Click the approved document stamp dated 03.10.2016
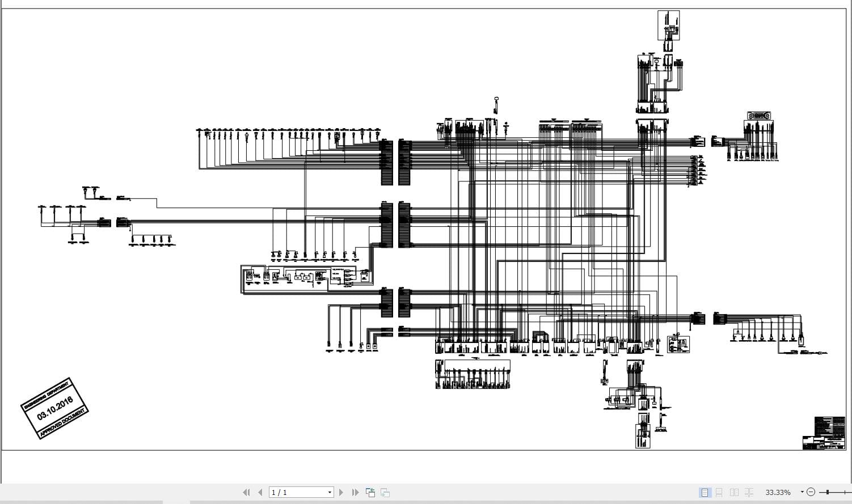 [x=54, y=408]
